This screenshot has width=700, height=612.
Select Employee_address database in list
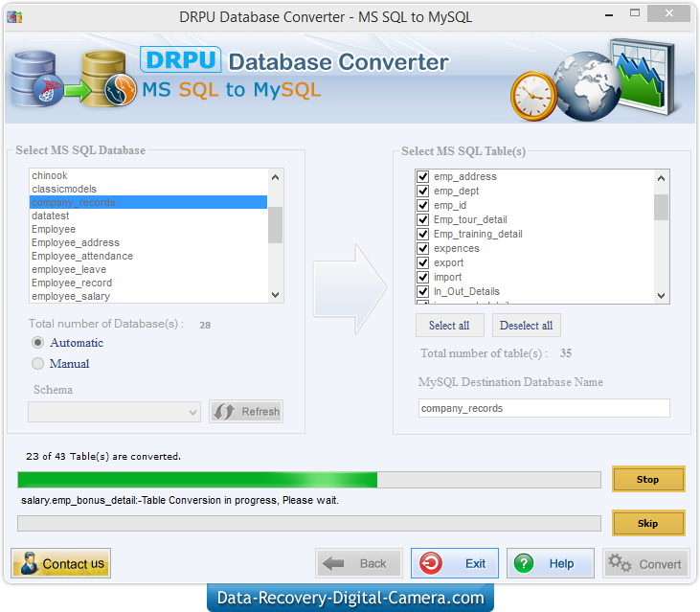(x=148, y=242)
